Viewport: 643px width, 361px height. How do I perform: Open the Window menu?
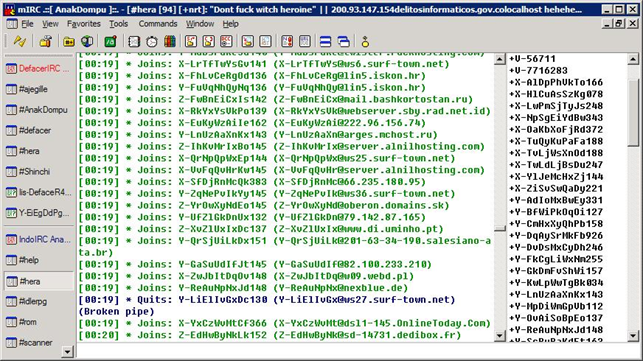[200, 24]
